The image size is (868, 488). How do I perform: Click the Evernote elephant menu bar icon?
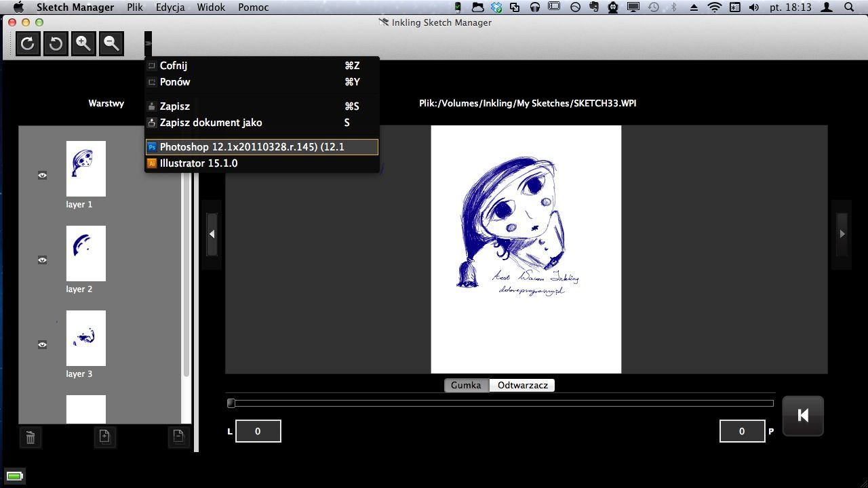point(595,7)
